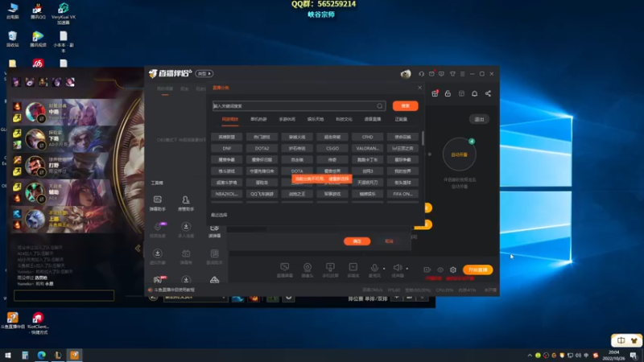644x362 pixels.
Task: Open the Windows Start menu
Action: [8, 355]
